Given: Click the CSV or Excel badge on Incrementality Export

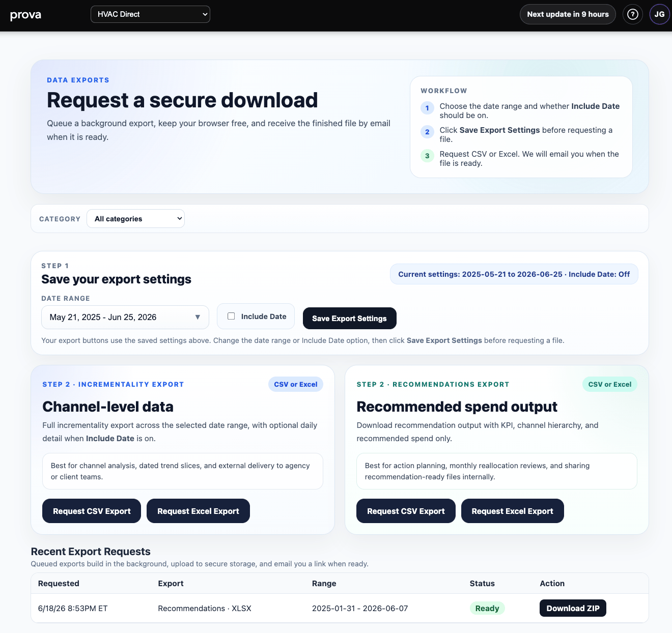Looking at the screenshot, I should click(296, 384).
